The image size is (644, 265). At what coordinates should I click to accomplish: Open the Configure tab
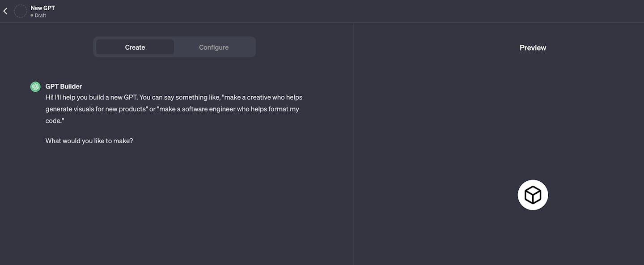pos(214,47)
